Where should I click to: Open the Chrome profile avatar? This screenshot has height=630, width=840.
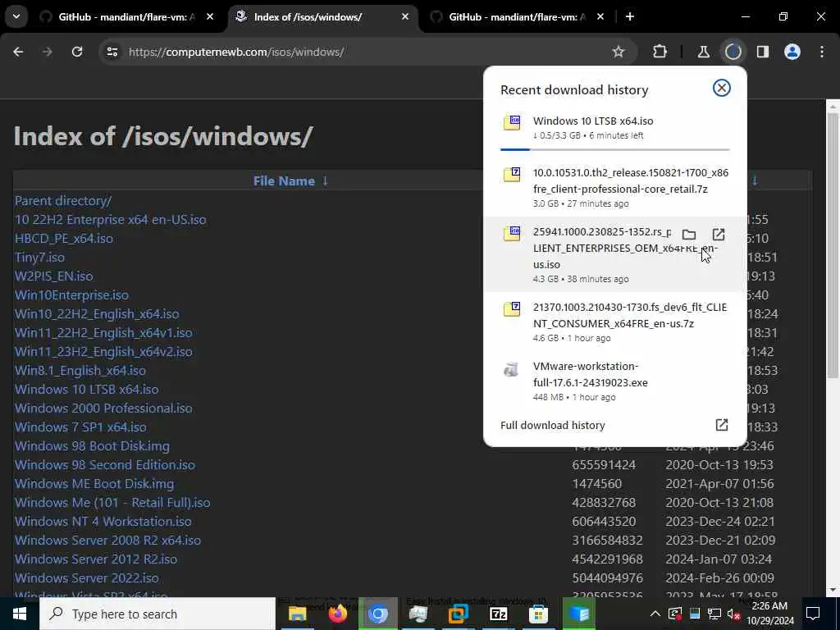pos(792,52)
